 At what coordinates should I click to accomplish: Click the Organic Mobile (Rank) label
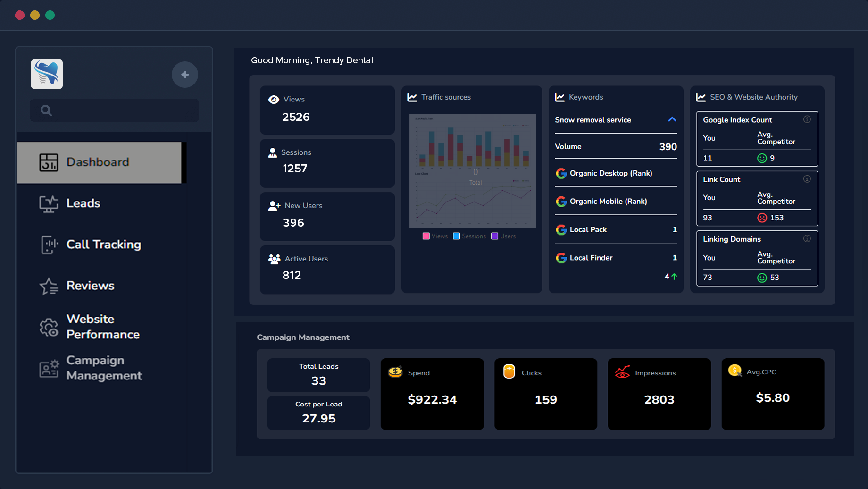tap(609, 202)
